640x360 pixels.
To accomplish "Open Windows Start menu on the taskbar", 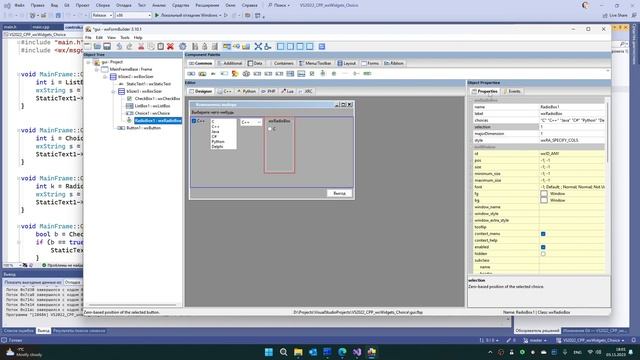I will point(269,352).
